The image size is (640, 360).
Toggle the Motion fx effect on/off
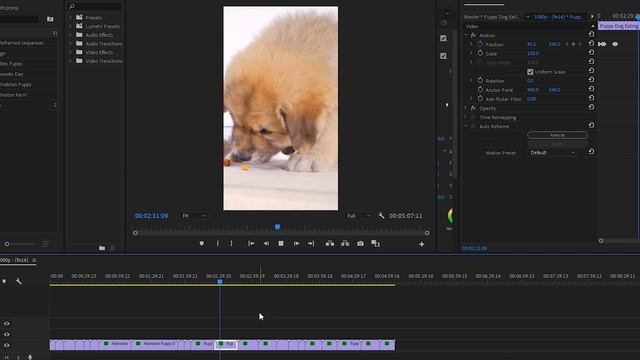(473, 35)
